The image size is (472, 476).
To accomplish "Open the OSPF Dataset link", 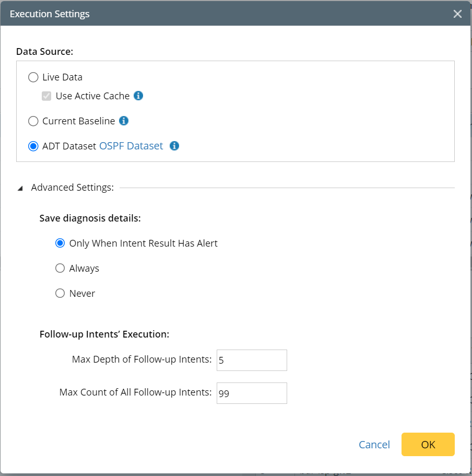I will click(x=131, y=146).
